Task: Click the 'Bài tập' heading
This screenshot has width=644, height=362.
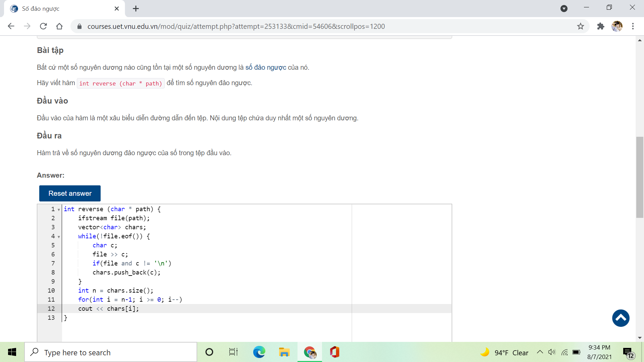Action: [50, 50]
